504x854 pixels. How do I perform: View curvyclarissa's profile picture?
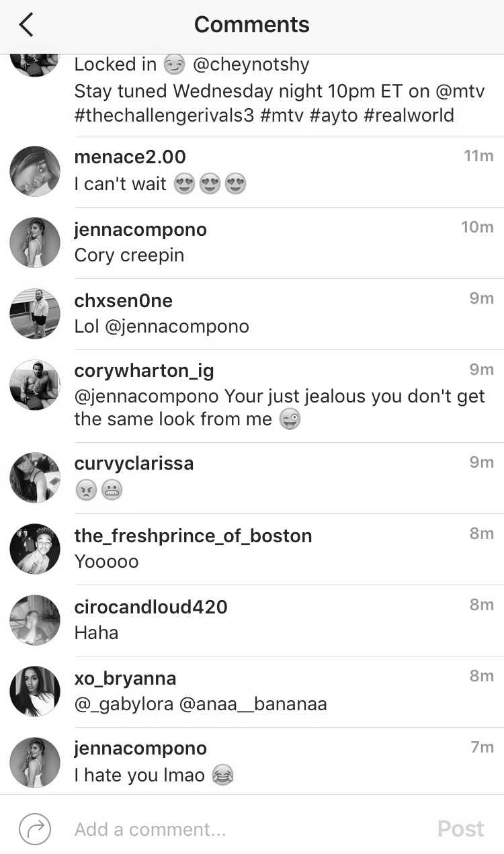pos(35,478)
